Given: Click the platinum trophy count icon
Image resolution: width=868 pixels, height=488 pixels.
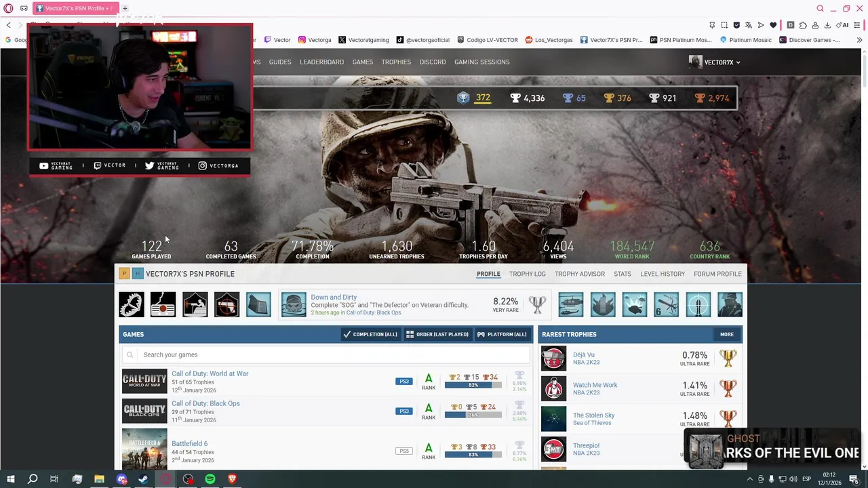Looking at the screenshot, I should (x=568, y=98).
